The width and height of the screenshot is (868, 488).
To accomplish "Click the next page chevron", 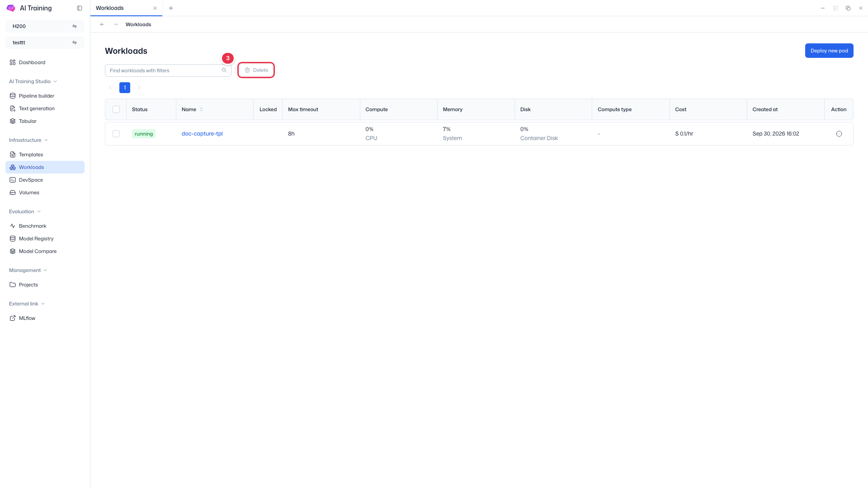I will pos(139,88).
